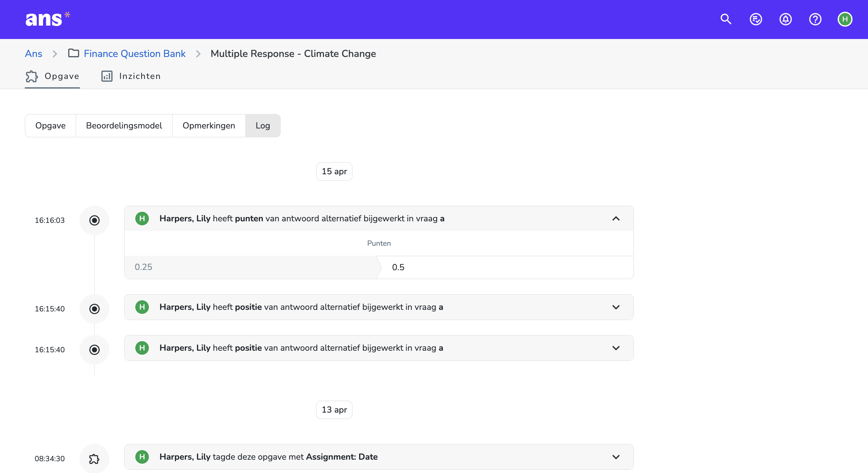Click the 15 apr date badge

point(334,171)
